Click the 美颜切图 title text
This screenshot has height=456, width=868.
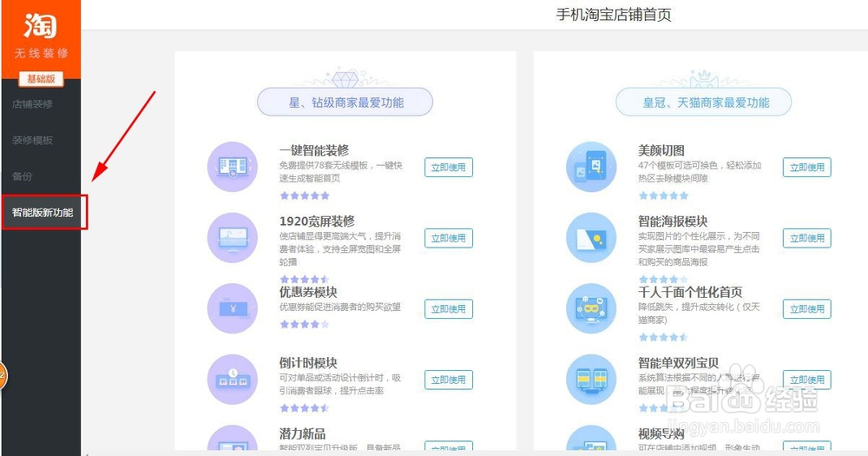661,150
